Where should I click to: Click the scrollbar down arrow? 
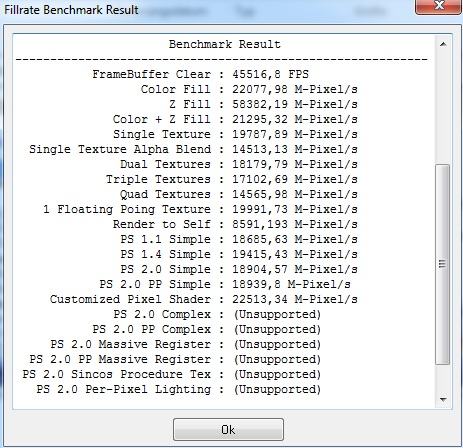point(443,399)
